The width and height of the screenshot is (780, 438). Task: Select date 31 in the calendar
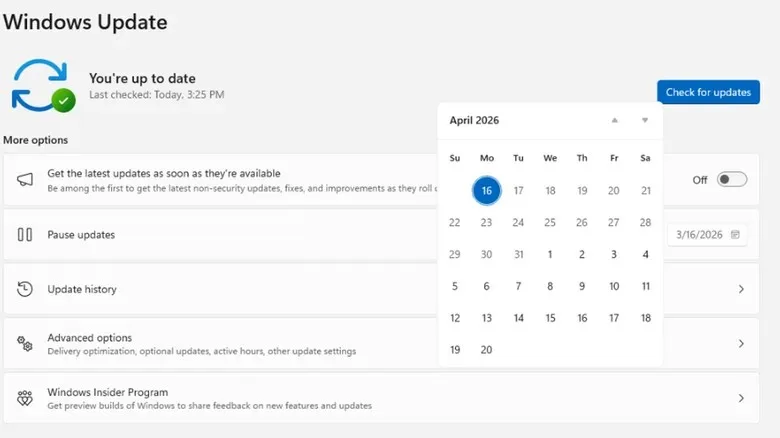pyautogui.click(x=518, y=254)
